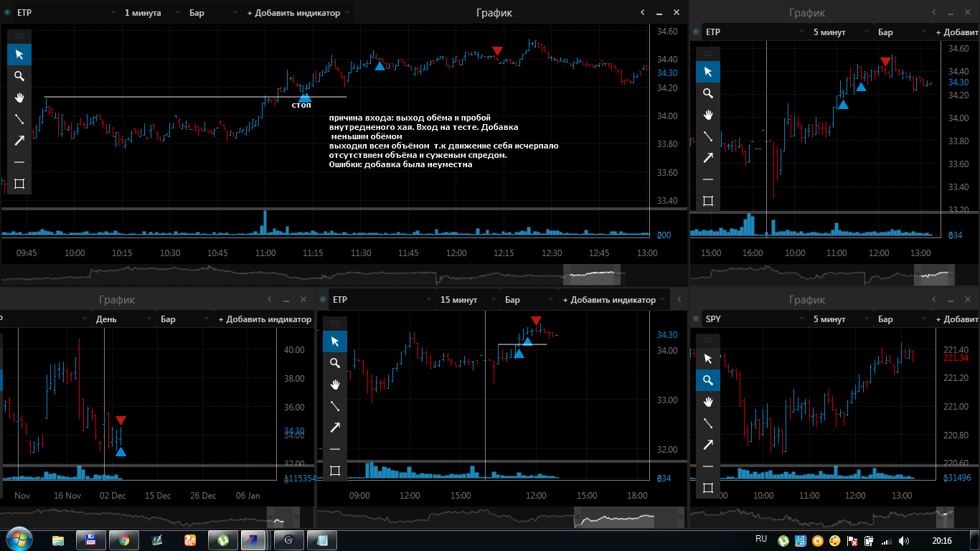Click the navigator slider window under SPY chart
This screenshot has width=980, height=551.
tap(946, 517)
